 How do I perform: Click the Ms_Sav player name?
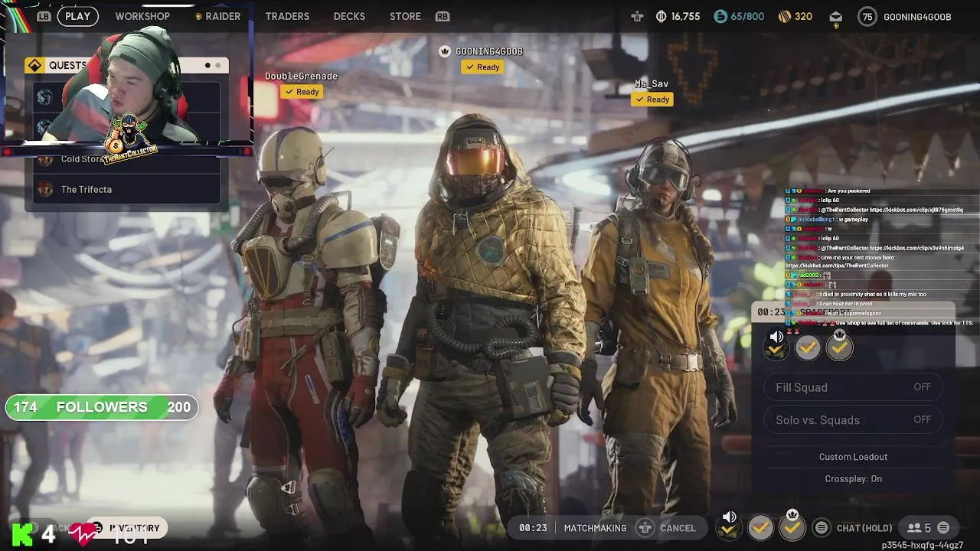point(652,84)
